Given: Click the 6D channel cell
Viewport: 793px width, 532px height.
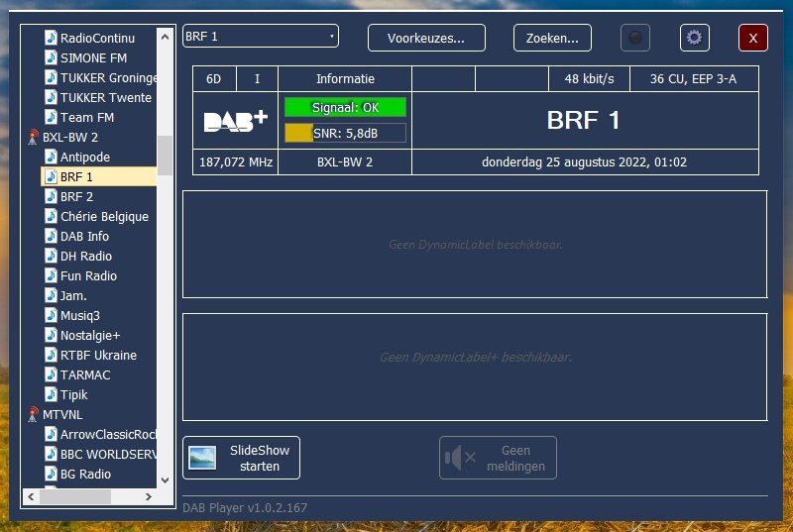Looking at the screenshot, I should pos(214,79).
